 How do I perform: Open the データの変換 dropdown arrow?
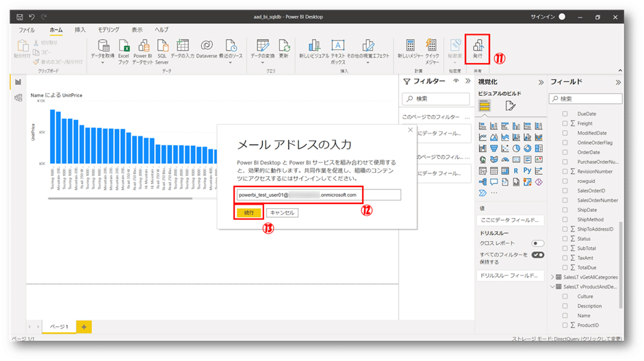click(263, 62)
